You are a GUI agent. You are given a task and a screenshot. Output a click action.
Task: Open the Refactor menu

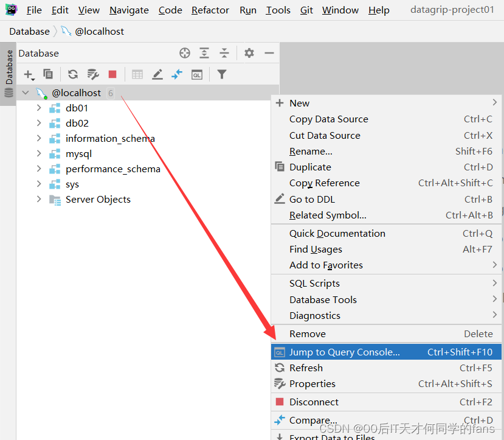[210, 10]
